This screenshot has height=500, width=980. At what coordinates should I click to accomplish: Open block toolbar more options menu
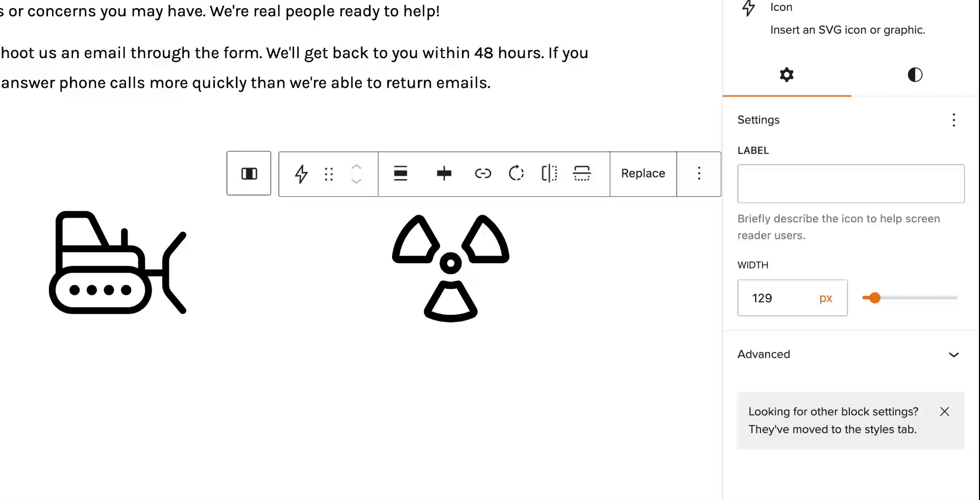point(699,173)
